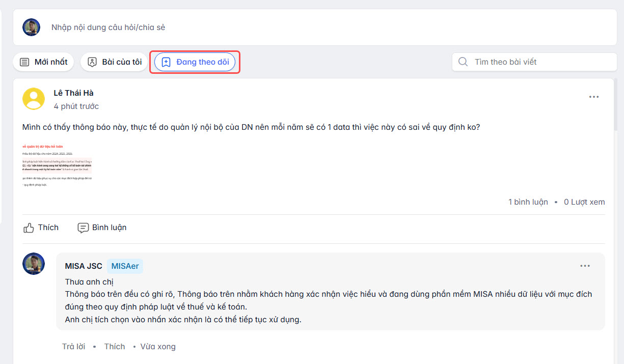The width and height of the screenshot is (624, 364).
Task: Click the magnifier icon in the search box
Action: (x=463, y=62)
